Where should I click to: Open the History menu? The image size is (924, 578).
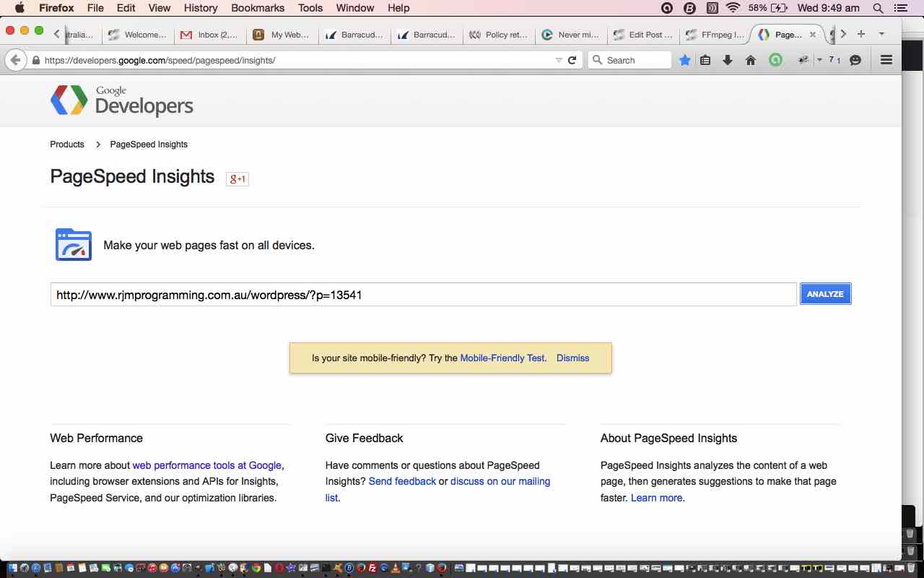click(x=201, y=8)
